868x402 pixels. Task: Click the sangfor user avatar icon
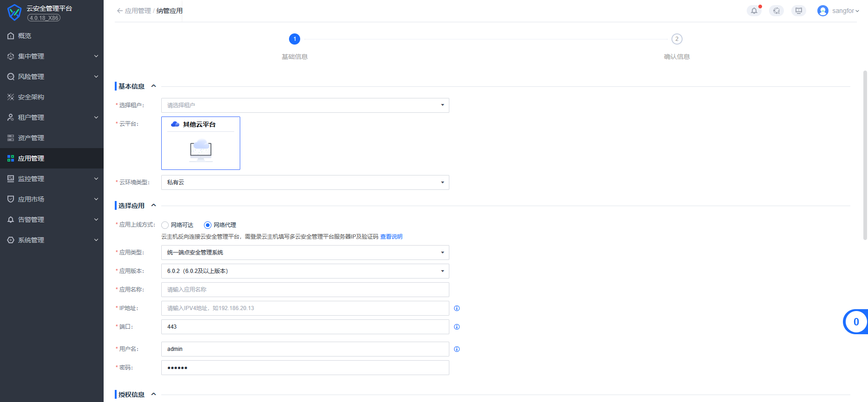click(x=822, y=11)
